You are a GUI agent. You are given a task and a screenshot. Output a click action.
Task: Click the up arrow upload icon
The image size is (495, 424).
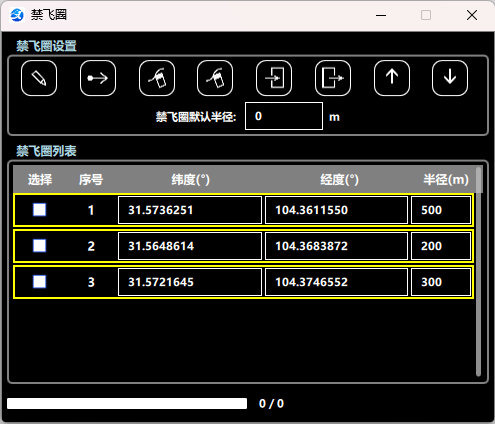point(392,78)
